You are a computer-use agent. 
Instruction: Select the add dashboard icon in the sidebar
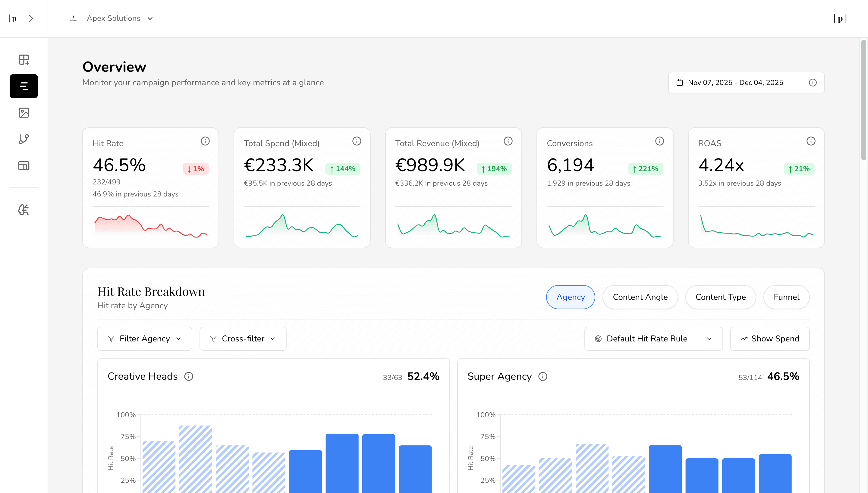24,60
